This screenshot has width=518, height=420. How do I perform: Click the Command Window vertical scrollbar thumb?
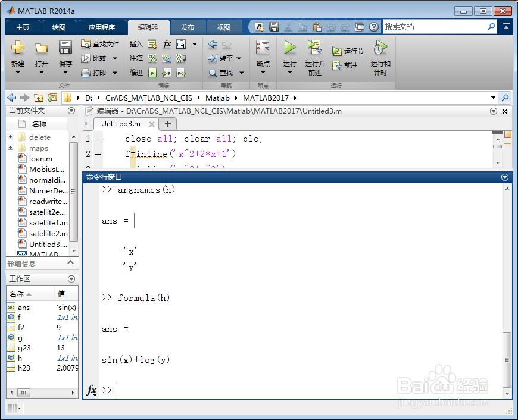click(x=507, y=359)
